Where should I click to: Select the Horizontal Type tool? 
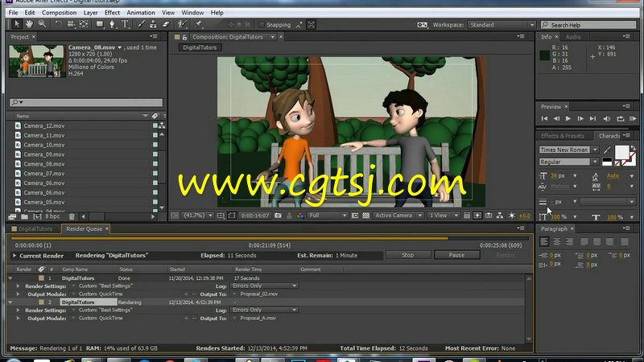(x=125, y=25)
